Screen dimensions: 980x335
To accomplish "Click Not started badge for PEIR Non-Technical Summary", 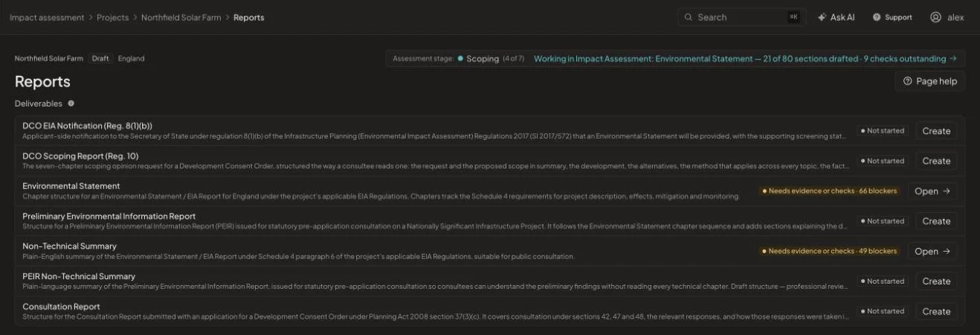I will [x=882, y=281].
